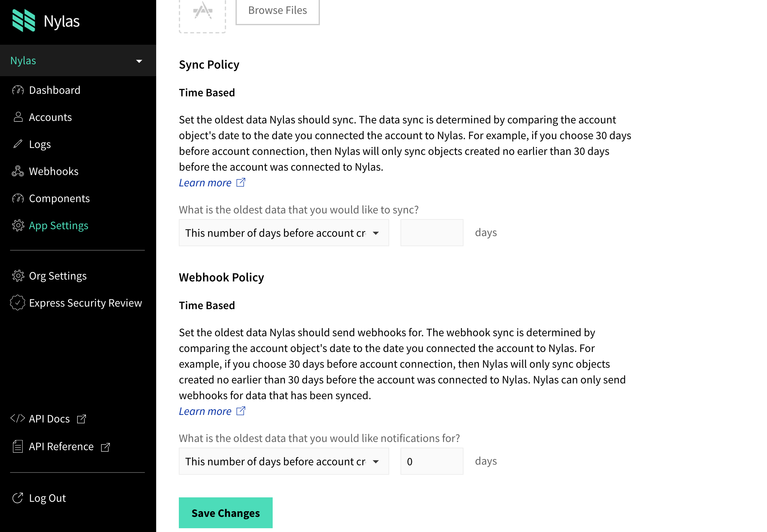Open Logs via the pencil icon
Viewport: 767px width, 532px height.
pos(18,144)
